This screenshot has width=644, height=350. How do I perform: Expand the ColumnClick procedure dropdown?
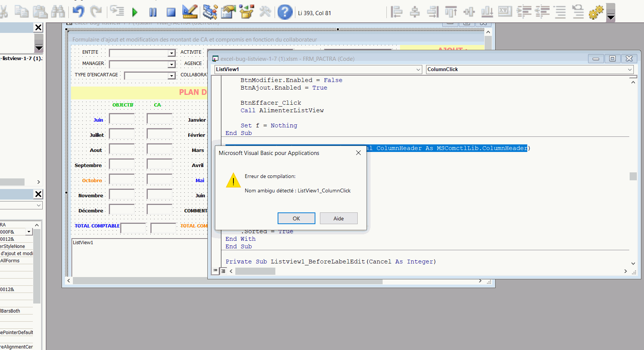(630, 70)
